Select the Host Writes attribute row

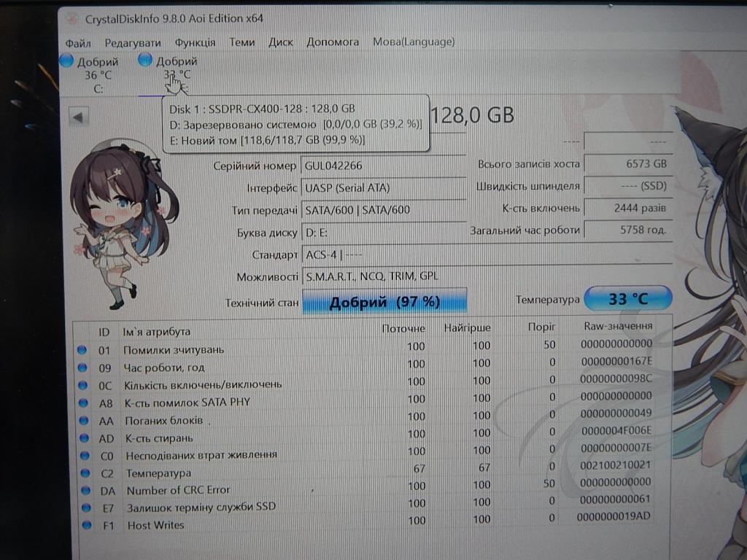371,522
